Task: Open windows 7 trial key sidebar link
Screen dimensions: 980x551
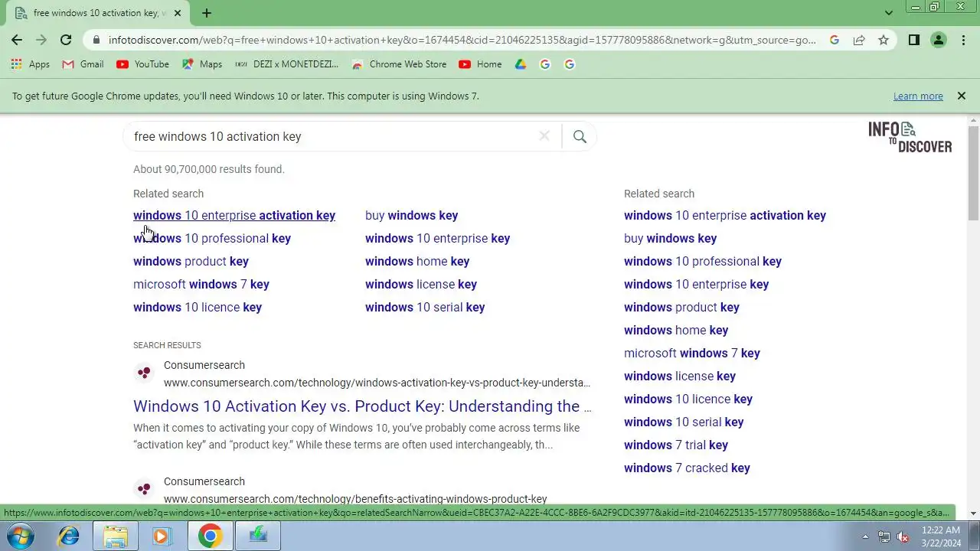Action: [676, 445]
